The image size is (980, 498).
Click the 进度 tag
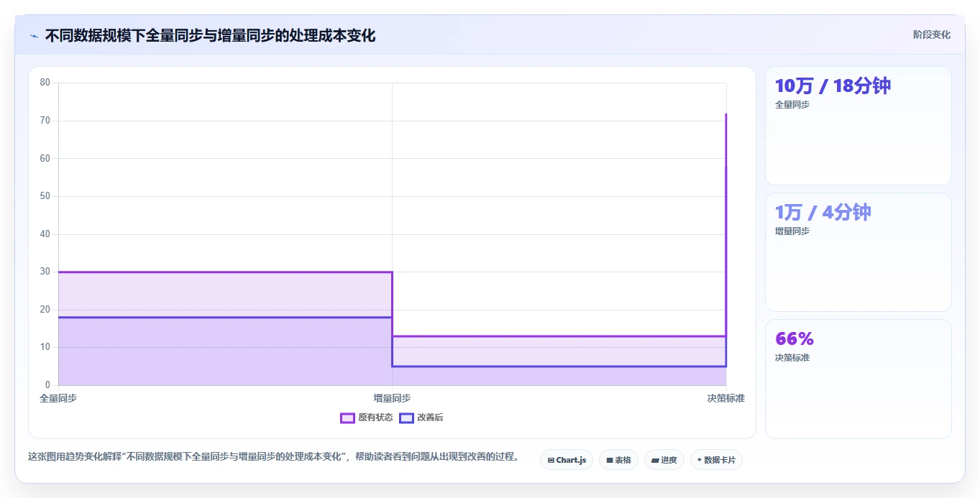point(664,460)
